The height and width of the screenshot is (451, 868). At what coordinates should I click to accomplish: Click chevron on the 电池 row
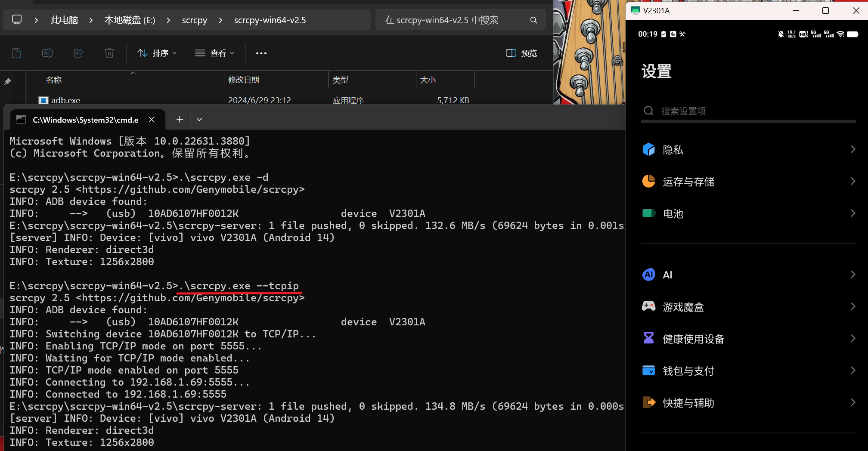click(x=853, y=213)
